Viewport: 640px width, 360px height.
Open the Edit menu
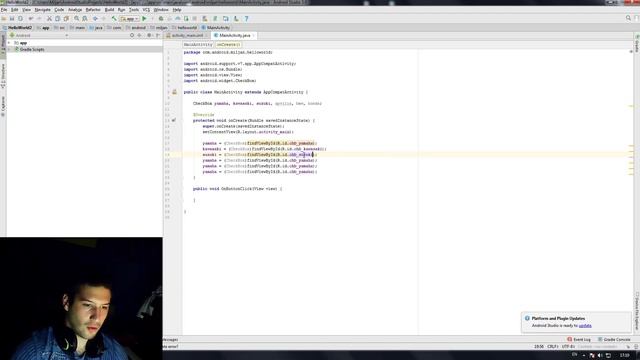(x=15, y=9)
